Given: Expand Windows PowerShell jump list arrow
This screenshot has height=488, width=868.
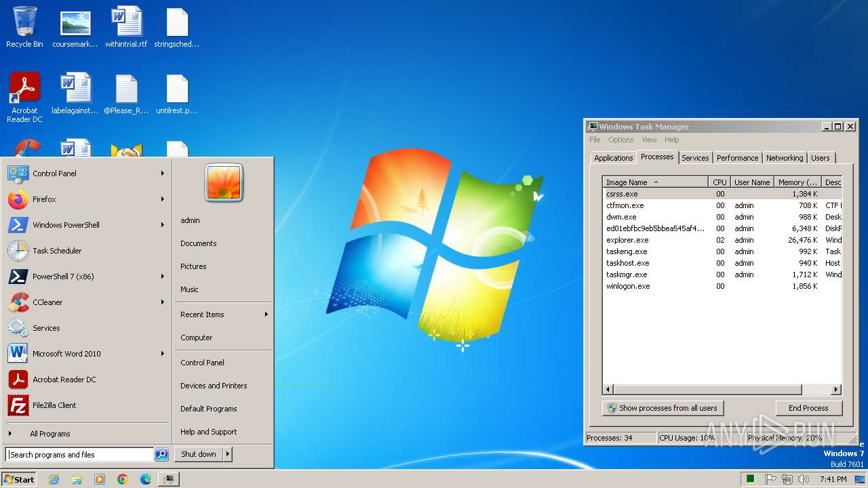Looking at the screenshot, I should pos(163,225).
